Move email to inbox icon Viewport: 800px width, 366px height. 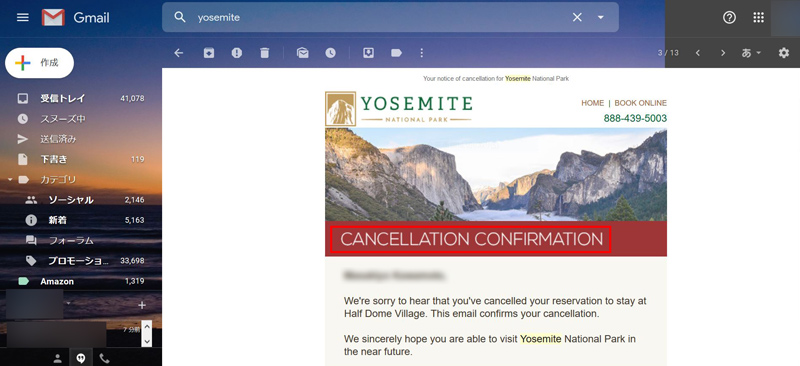tap(368, 53)
